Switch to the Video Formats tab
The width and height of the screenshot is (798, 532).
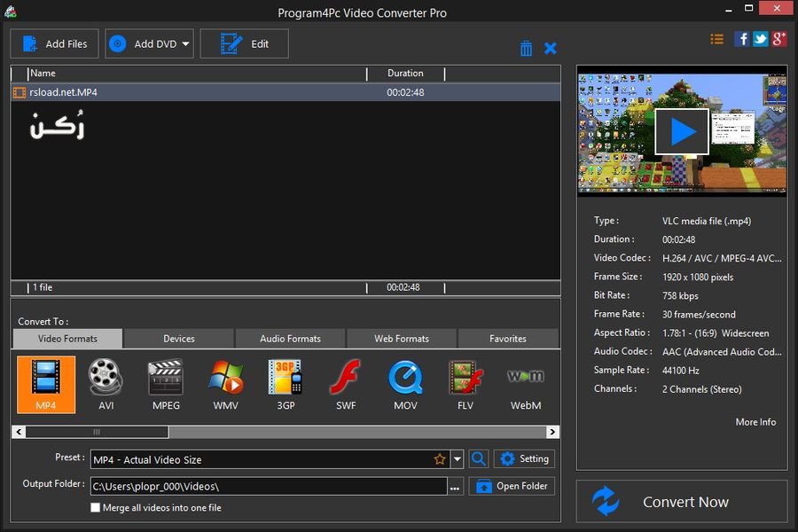pos(67,339)
